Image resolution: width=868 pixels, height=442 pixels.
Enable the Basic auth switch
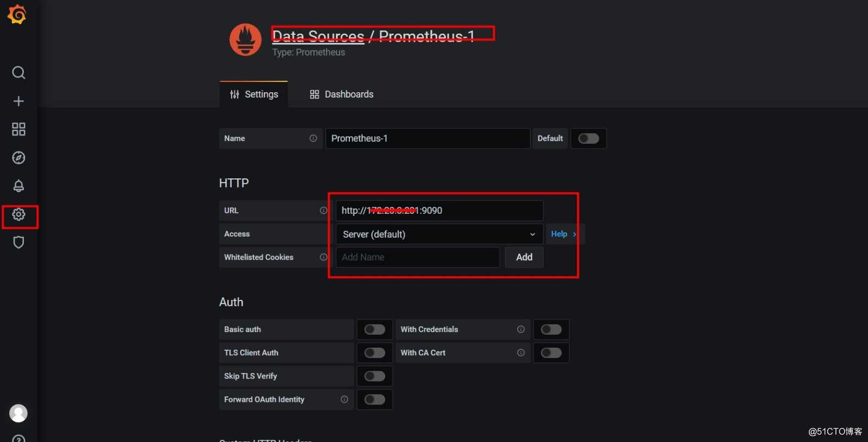(x=375, y=329)
